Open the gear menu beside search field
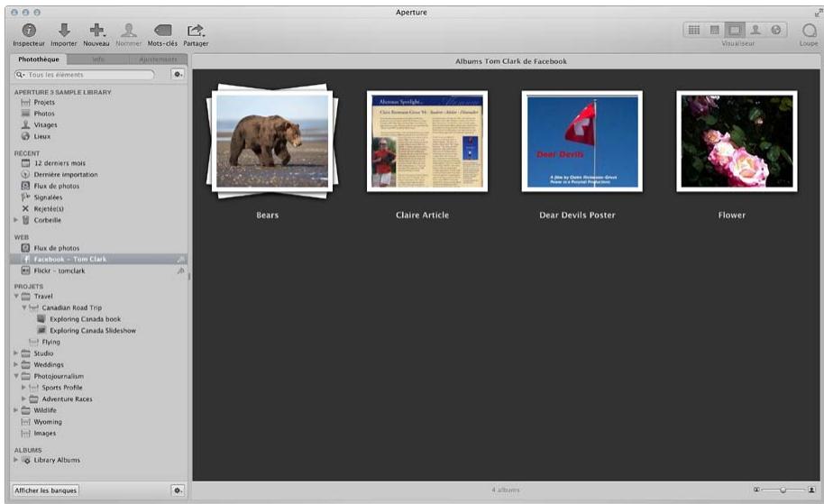824x504 pixels. (179, 75)
